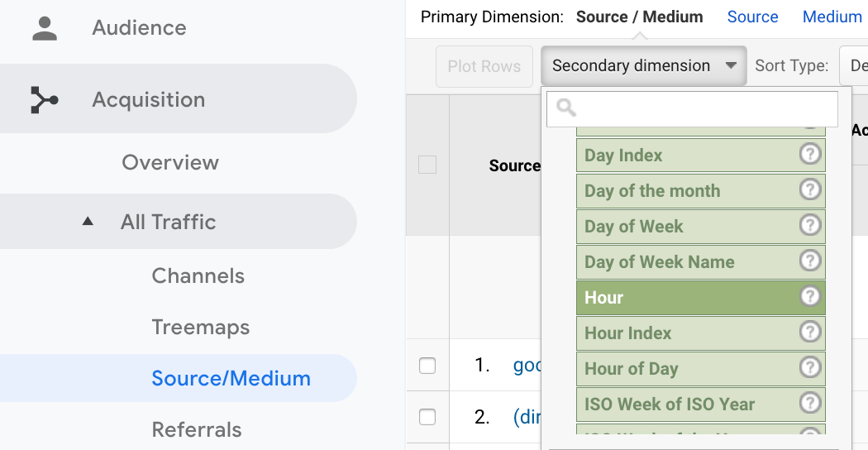Tick the select-all checkbox in table header
This screenshot has width=868, height=450.
(x=427, y=165)
